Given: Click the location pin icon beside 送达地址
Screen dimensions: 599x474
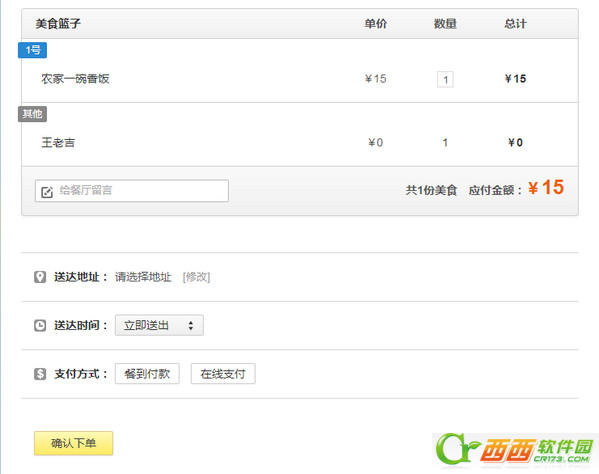Looking at the screenshot, I should point(40,277).
